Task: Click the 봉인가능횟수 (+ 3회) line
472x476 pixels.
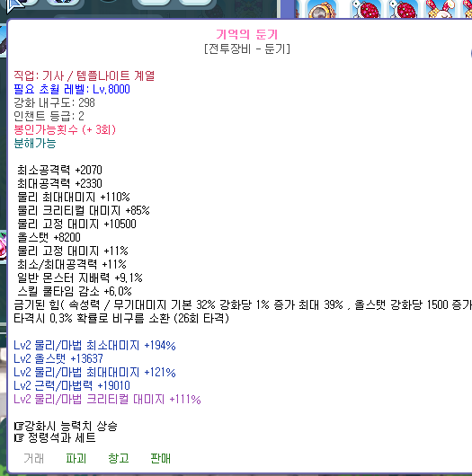Action: click(65, 129)
